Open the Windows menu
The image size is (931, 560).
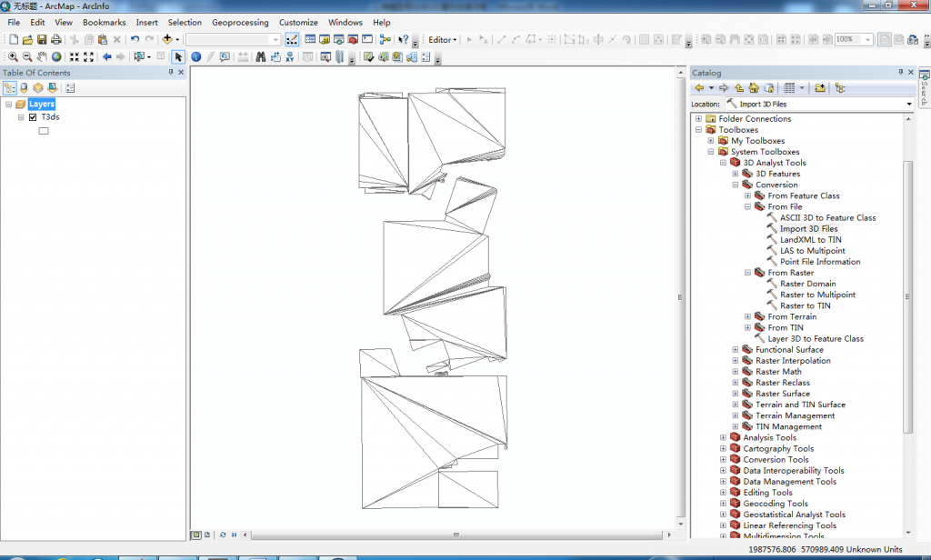(x=345, y=23)
